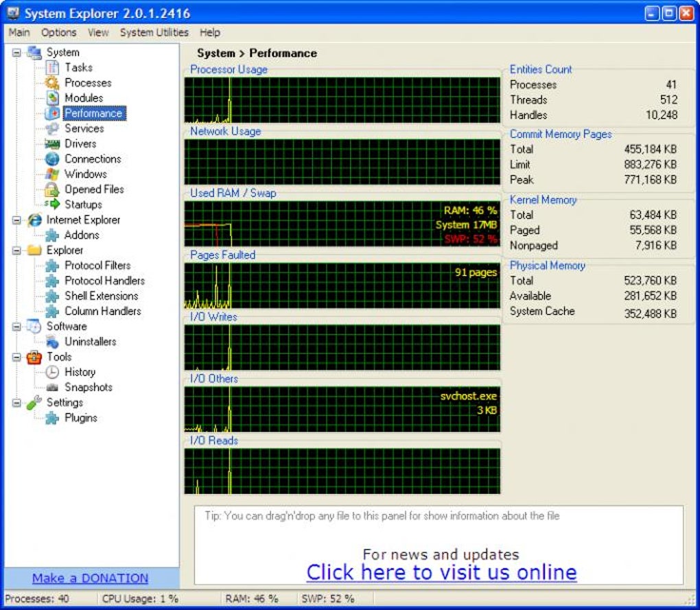Collapse the Internet Explorer branch
The image size is (700, 610).
(15, 220)
